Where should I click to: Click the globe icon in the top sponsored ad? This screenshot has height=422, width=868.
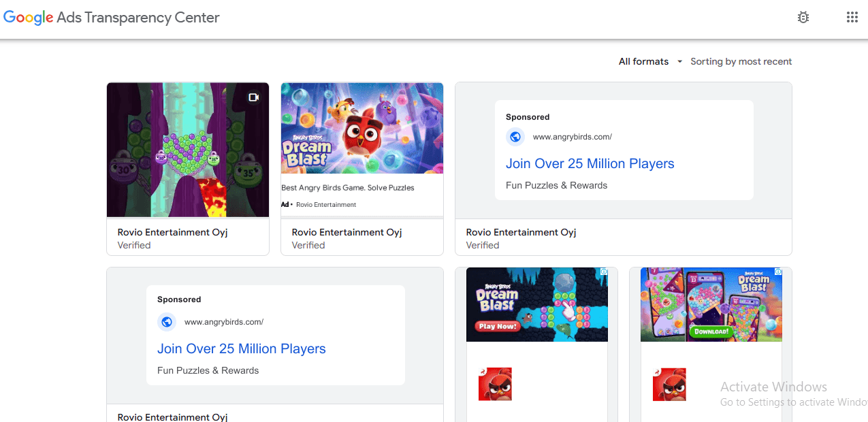(x=515, y=137)
